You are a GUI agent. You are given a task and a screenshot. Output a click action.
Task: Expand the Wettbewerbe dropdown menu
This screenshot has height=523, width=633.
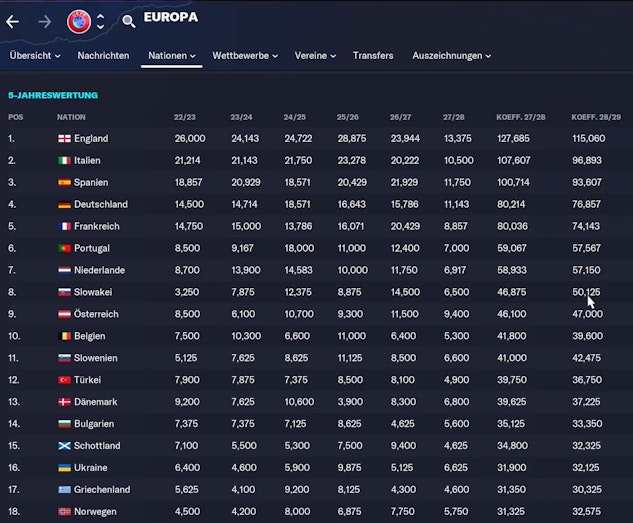point(246,56)
